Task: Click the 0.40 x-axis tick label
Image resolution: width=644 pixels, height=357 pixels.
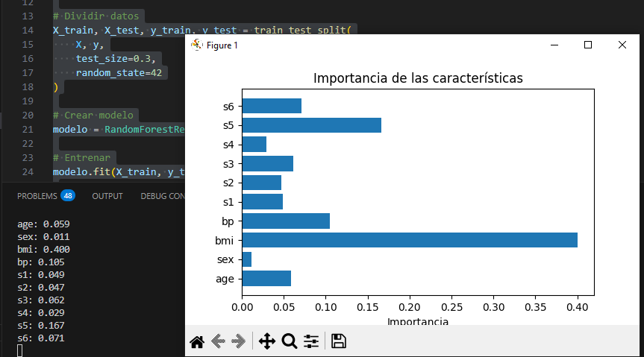Action: click(x=578, y=307)
